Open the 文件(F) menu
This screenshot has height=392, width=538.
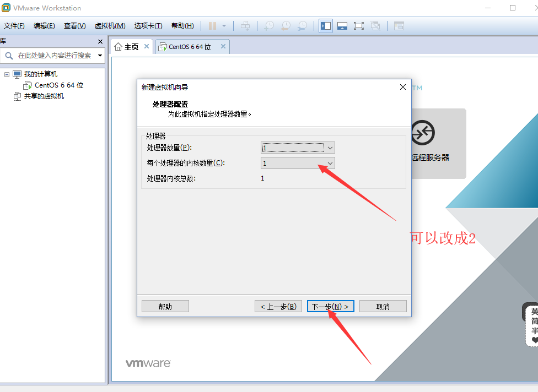coord(14,26)
